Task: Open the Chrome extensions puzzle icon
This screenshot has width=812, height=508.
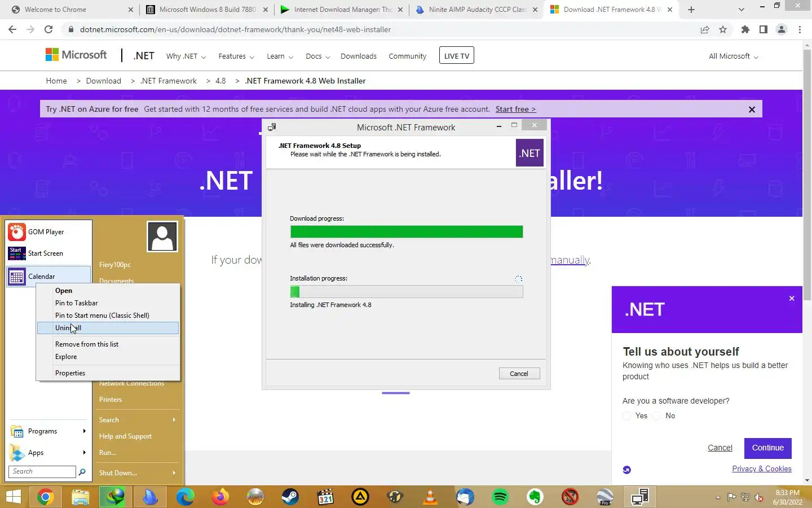Action: [745, 29]
